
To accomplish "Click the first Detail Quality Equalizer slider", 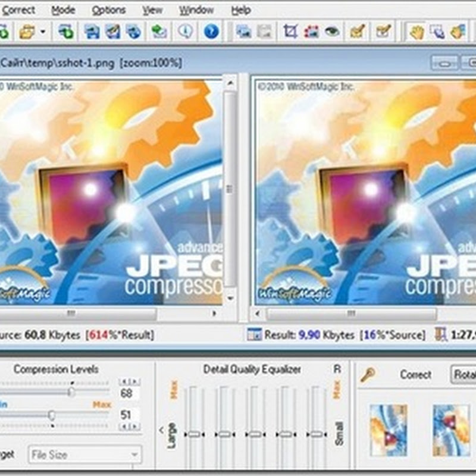I will pyautogui.click(x=195, y=434).
